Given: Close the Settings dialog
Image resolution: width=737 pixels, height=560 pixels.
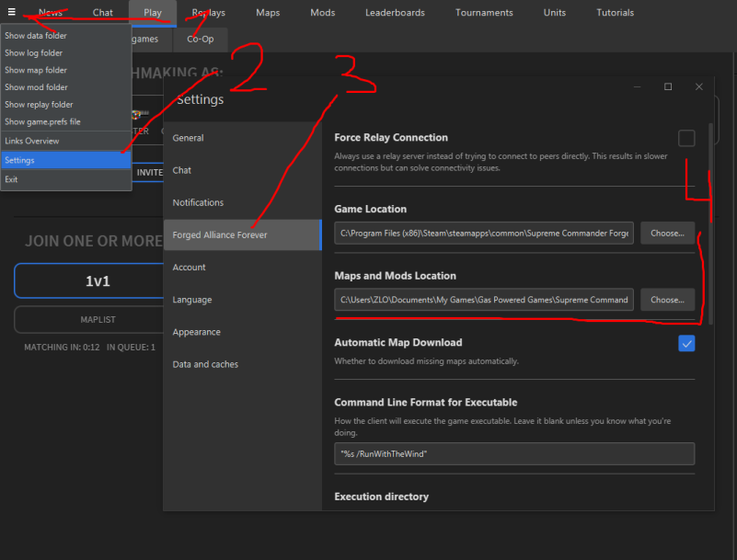Looking at the screenshot, I should point(699,87).
